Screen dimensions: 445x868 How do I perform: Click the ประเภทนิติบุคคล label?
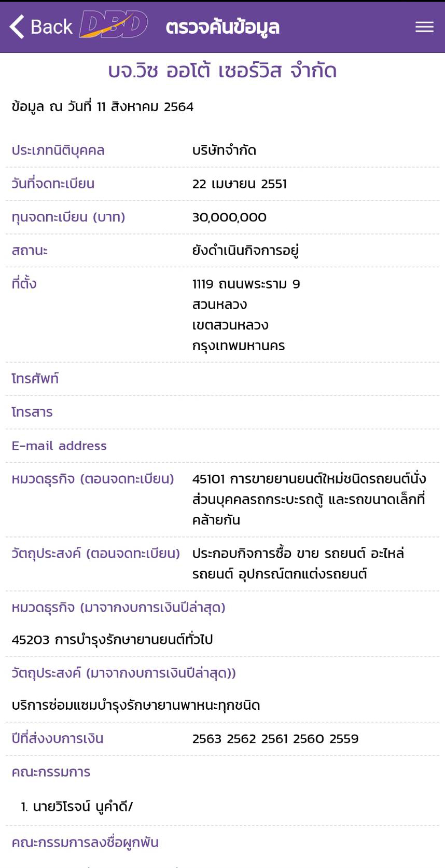58,150
